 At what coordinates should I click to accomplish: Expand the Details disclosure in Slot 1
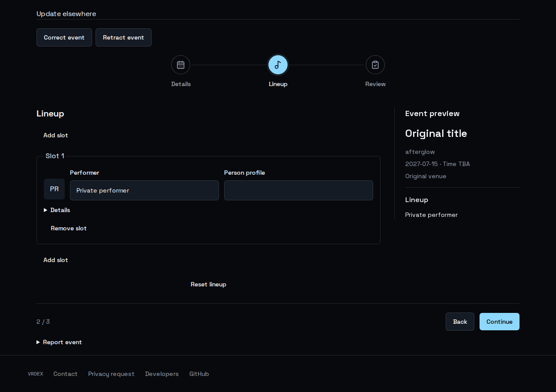pyautogui.click(x=57, y=210)
